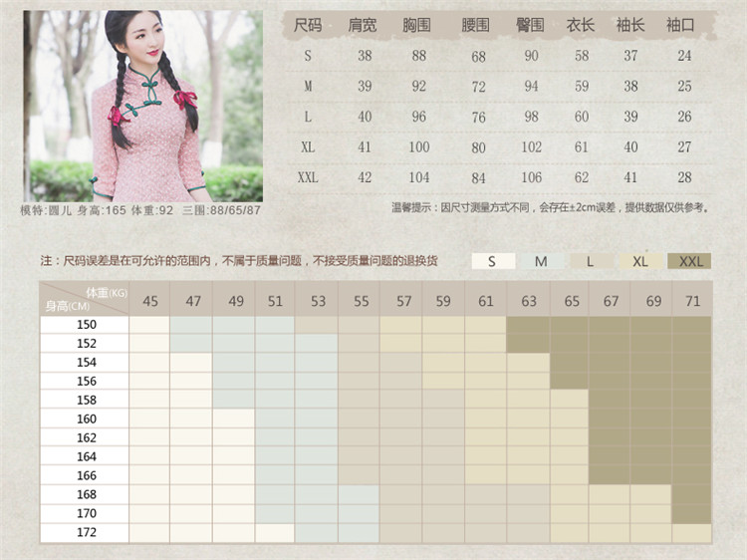Select the 150 height row label
The image size is (747, 560).
click(x=86, y=324)
